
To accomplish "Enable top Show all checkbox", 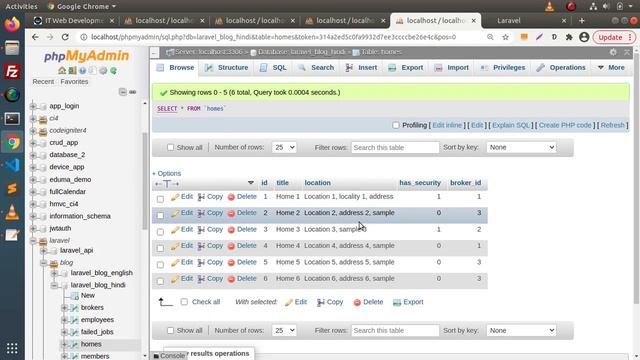I will 171,147.
